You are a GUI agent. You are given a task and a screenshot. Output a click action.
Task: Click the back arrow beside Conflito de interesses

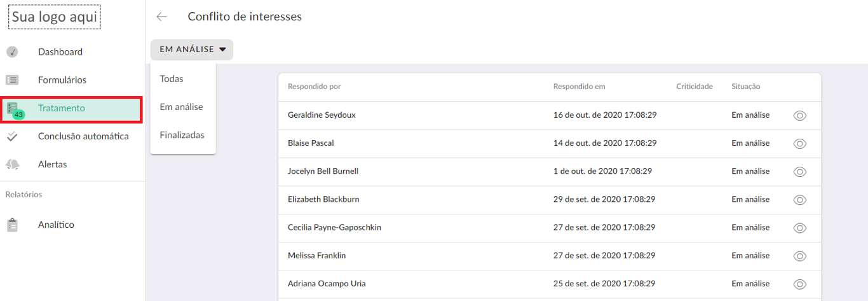pos(162,17)
